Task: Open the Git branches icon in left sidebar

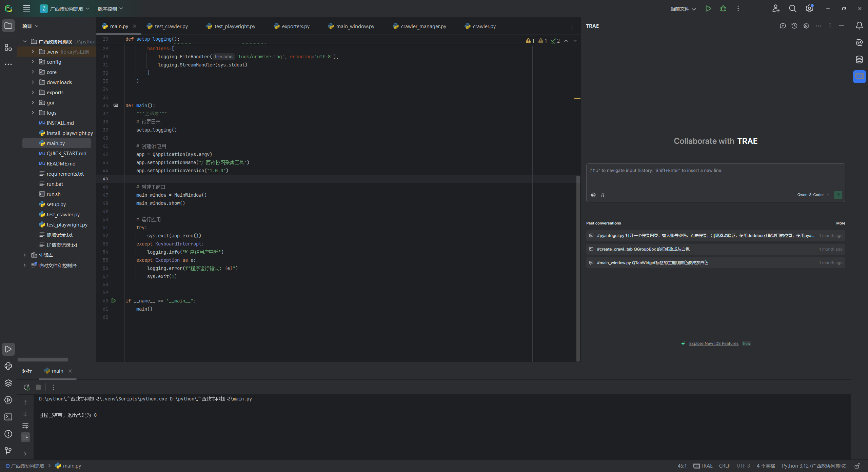Action: pos(8,451)
